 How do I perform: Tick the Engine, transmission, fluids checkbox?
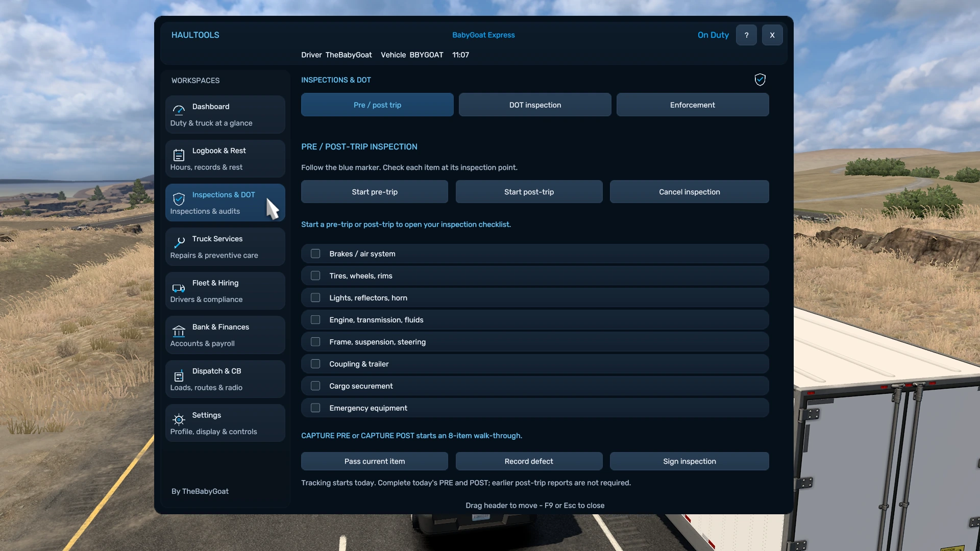pyautogui.click(x=315, y=320)
